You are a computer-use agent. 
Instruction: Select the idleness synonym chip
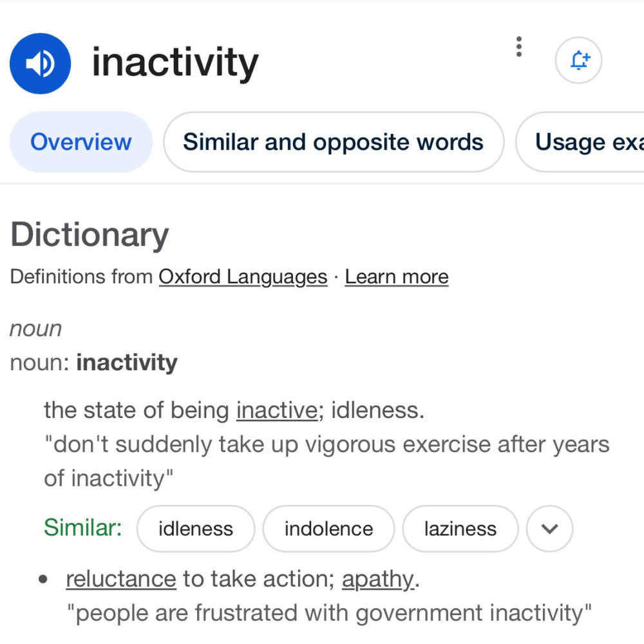196,529
